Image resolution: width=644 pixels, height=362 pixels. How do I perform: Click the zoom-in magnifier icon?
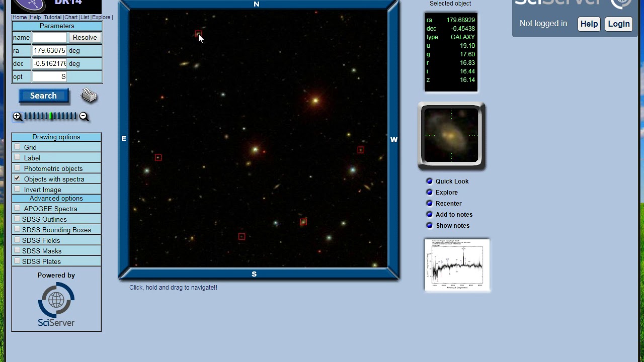[18, 117]
